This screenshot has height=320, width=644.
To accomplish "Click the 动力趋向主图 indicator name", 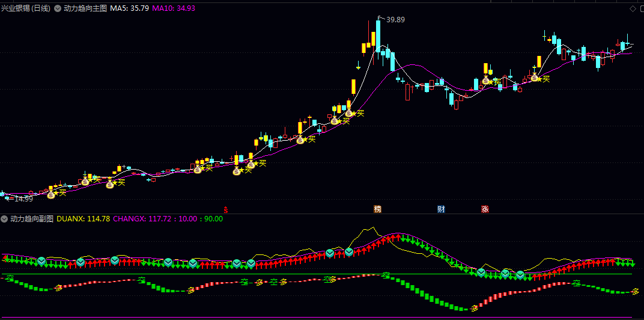I will point(85,9).
